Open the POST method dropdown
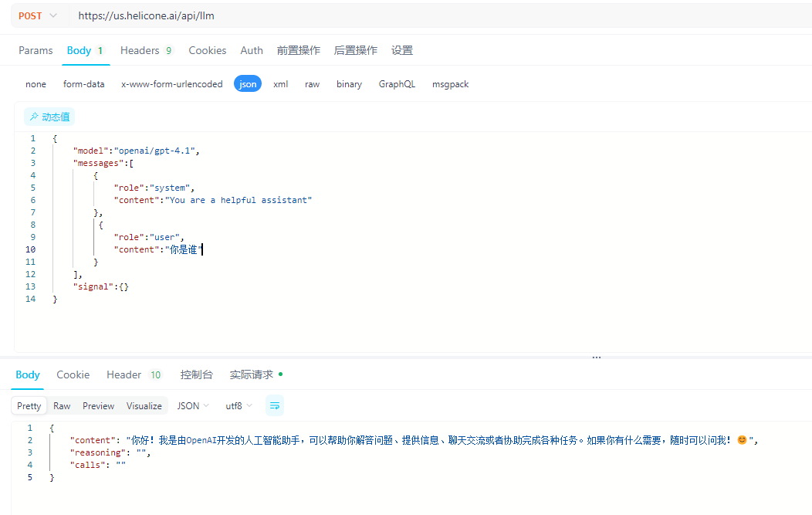 pyautogui.click(x=38, y=16)
